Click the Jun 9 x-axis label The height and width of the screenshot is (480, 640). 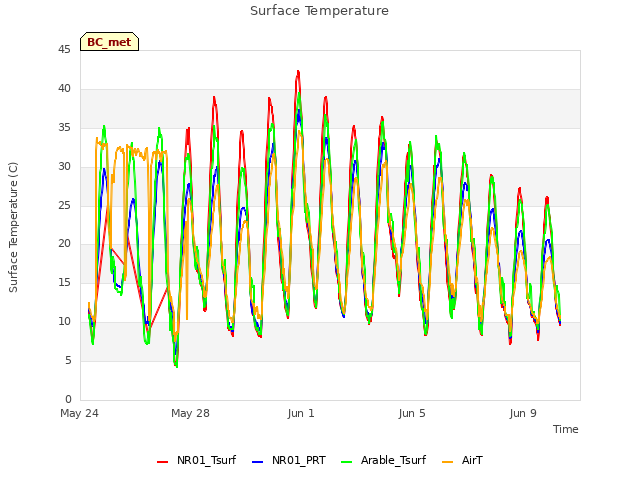tap(523, 413)
